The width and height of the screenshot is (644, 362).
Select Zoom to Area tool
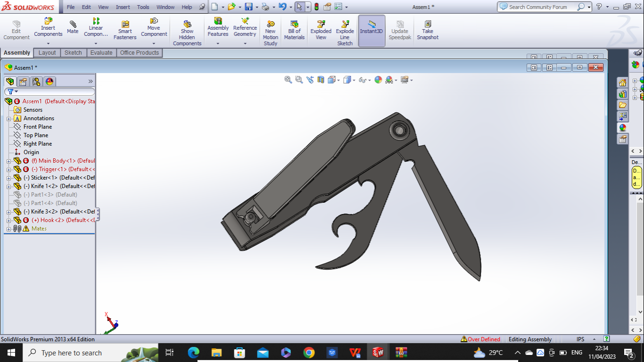[299, 80]
